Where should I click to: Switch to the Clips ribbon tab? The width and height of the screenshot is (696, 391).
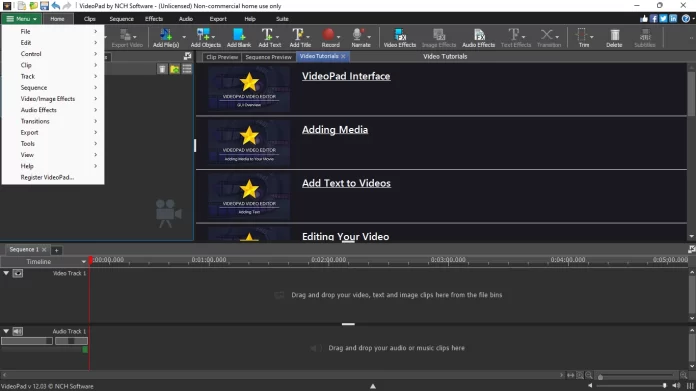pyautogui.click(x=90, y=19)
